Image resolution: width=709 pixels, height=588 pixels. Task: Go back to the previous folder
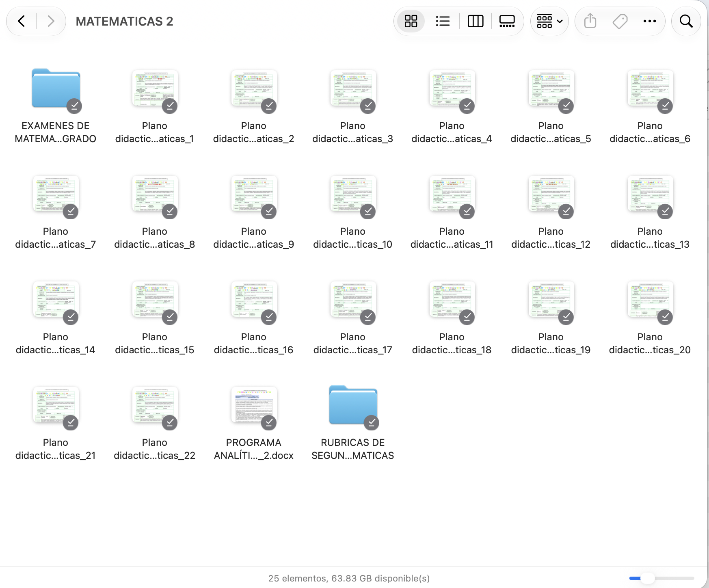22,21
